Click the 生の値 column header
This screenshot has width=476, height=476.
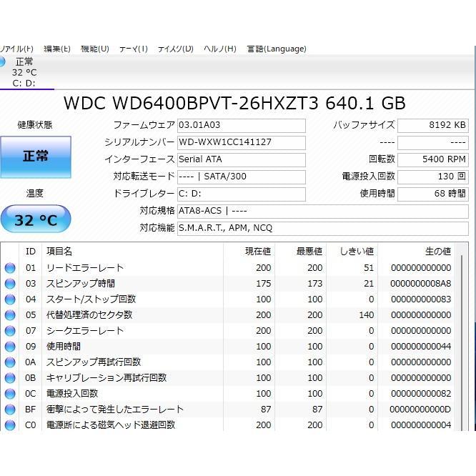(417, 252)
